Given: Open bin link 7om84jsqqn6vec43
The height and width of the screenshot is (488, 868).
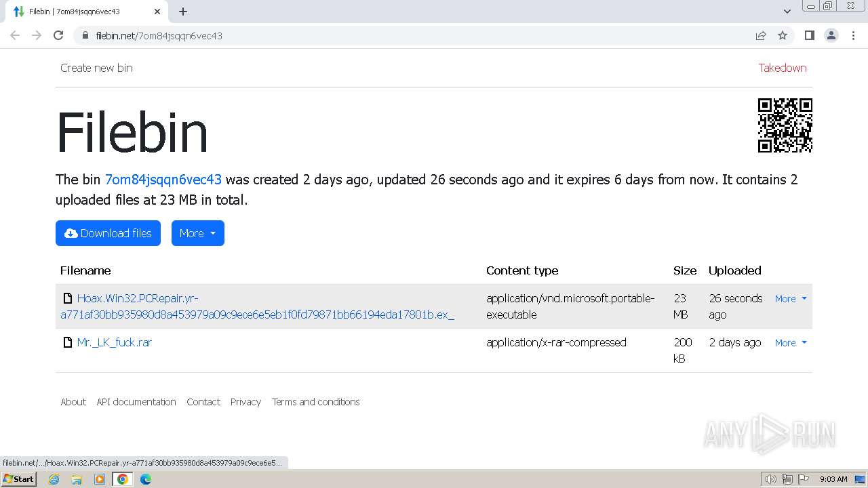Looking at the screenshot, I should tap(163, 180).
